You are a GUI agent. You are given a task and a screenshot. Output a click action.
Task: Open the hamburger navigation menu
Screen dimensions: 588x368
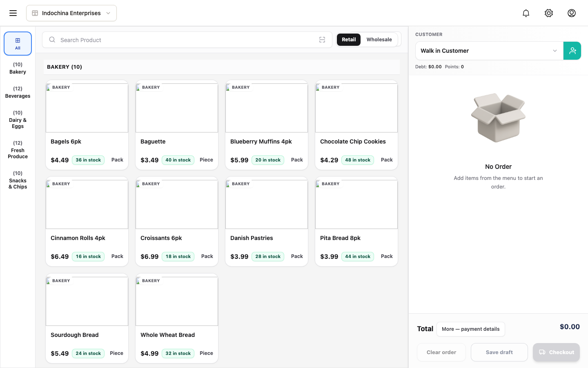click(x=13, y=13)
